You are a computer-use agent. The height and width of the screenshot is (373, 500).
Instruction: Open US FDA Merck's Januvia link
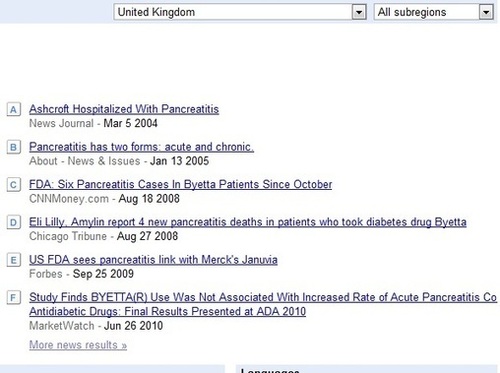(x=153, y=260)
